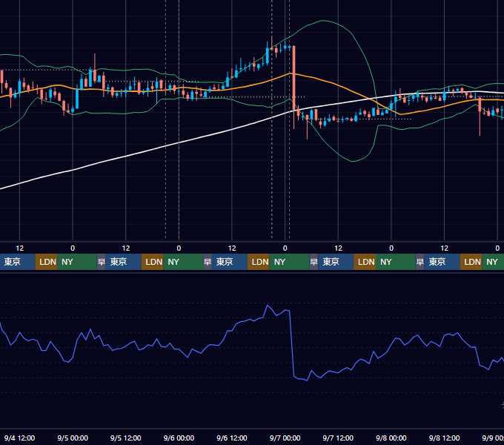Click the 9/6 12:00 time axis label

(x=232, y=438)
